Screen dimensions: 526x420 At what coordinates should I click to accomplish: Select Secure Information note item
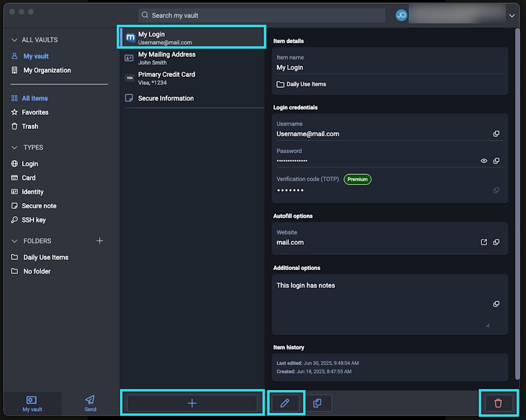click(192, 98)
